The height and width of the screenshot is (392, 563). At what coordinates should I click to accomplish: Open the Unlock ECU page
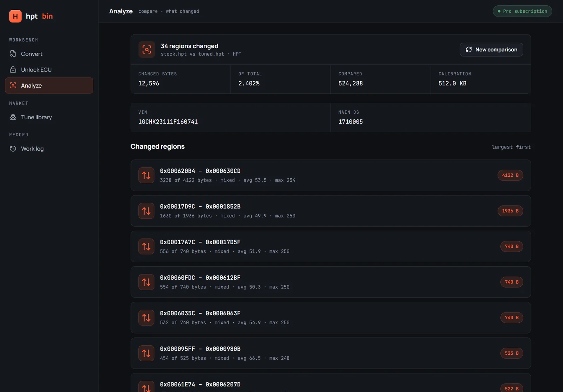49,70
